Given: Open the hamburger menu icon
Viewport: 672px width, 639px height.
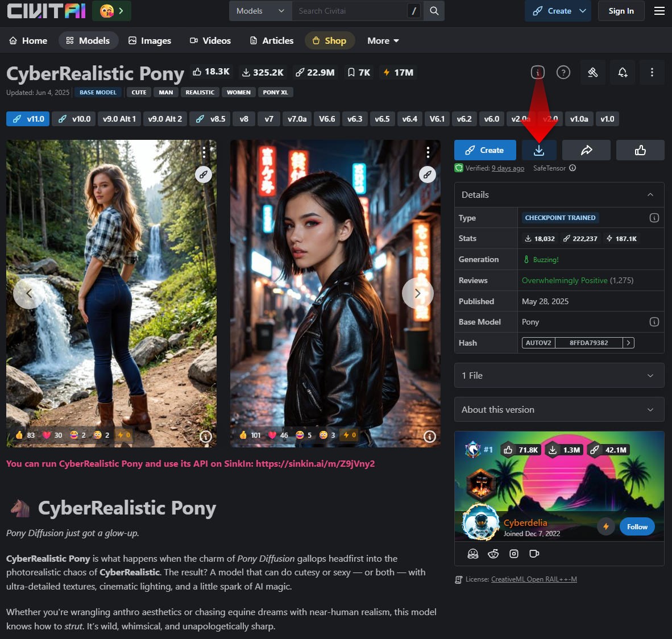Looking at the screenshot, I should [659, 11].
